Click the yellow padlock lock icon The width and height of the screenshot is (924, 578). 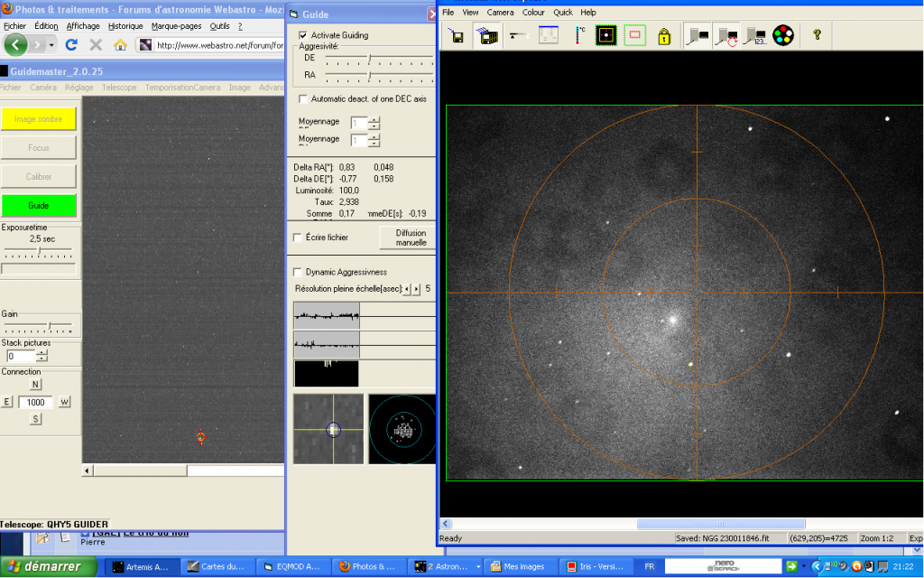(664, 36)
